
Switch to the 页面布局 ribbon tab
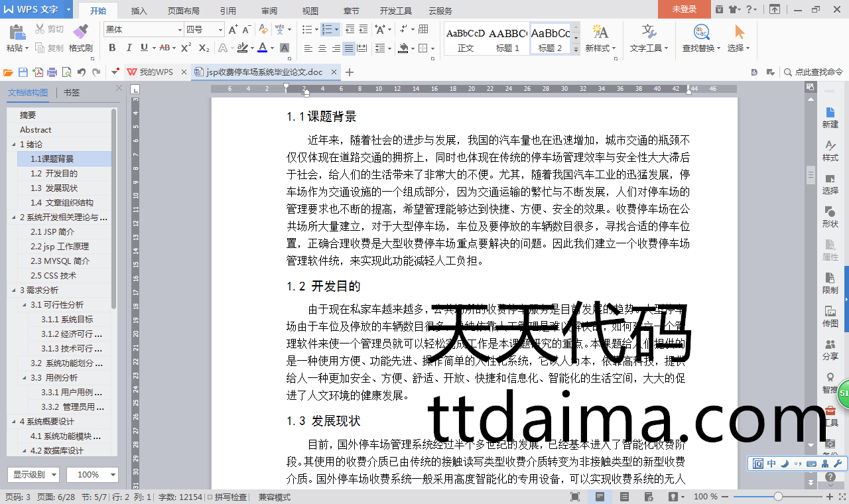tap(183, 11)
